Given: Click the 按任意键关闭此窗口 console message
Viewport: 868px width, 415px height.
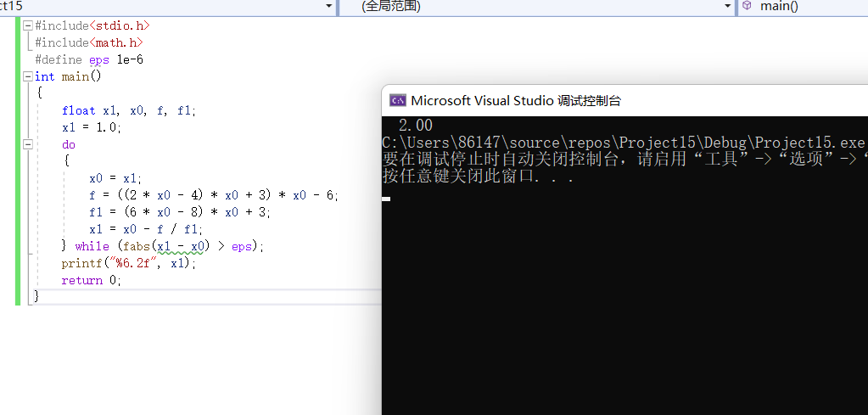Looking at the screenshot, I should click(477, 177).
